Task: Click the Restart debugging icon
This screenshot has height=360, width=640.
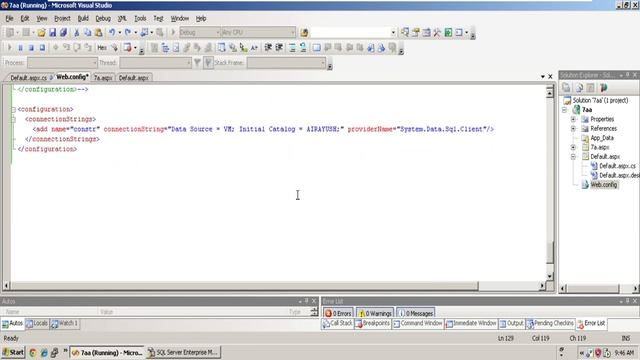Action: (x=42, y=48)
